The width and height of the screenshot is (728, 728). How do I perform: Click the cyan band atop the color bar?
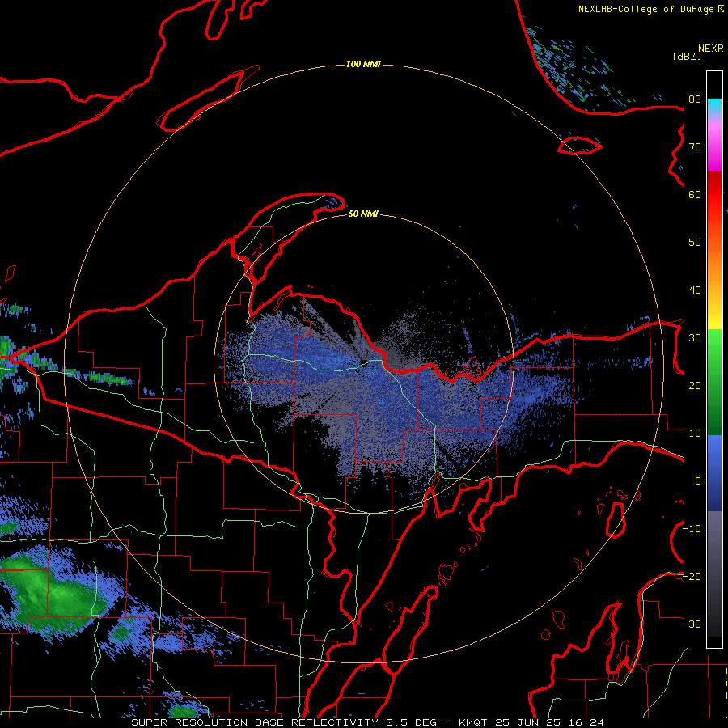point(714,106)
